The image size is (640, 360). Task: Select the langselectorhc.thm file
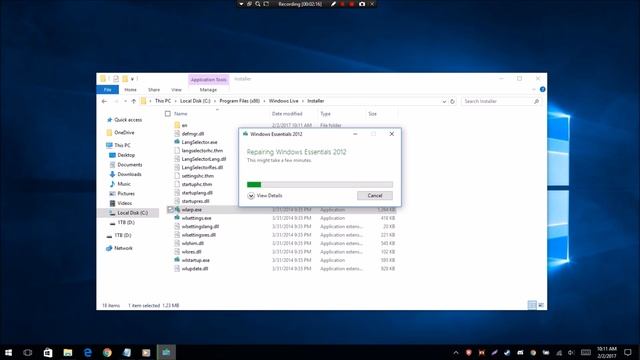point(202,151)
